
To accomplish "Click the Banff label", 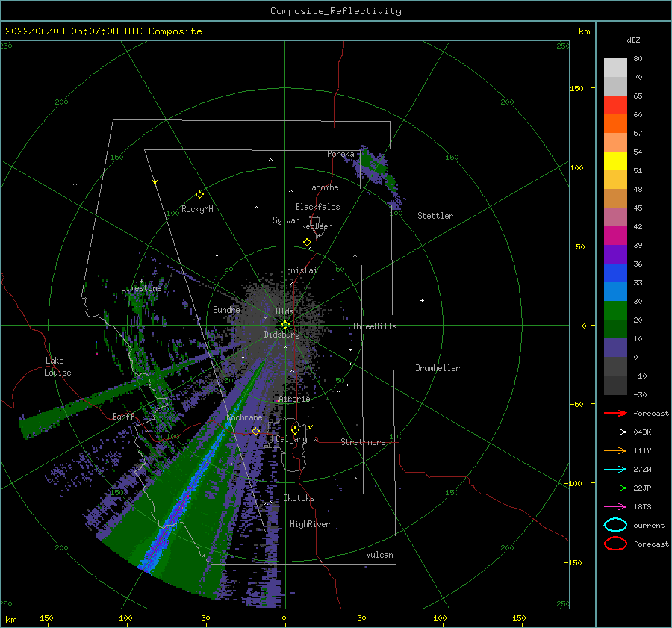I will point(123,416).
